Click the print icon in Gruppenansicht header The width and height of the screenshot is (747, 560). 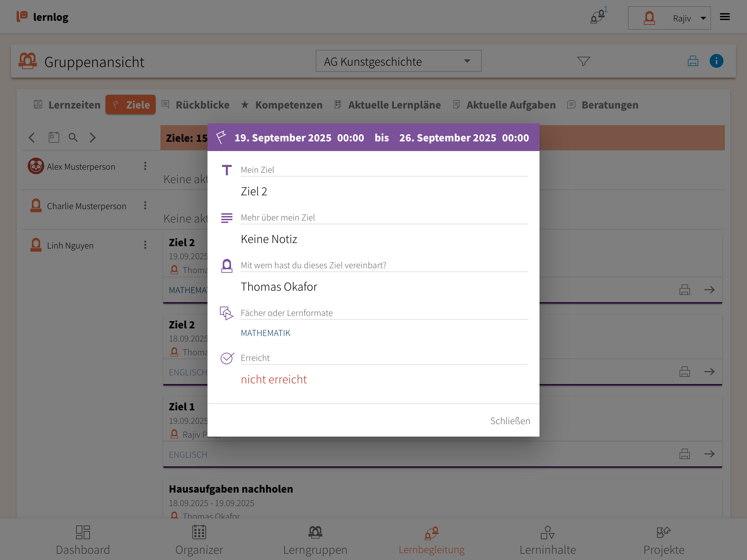(x=693, y=61)
